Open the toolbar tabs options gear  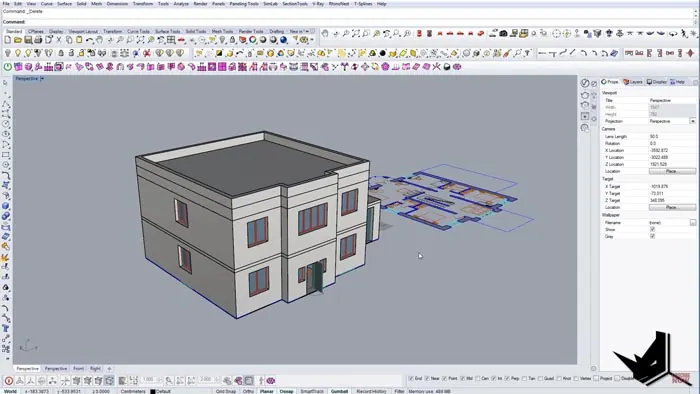point(312,31)
